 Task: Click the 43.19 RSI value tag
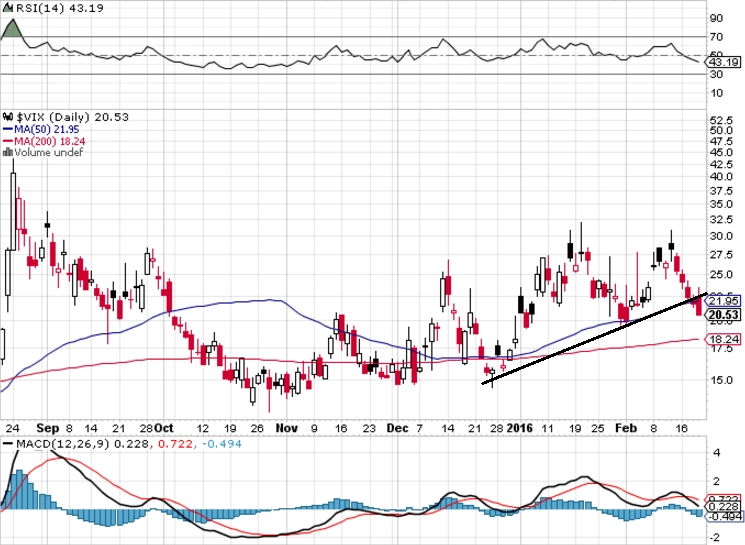[x=722, y=62]
